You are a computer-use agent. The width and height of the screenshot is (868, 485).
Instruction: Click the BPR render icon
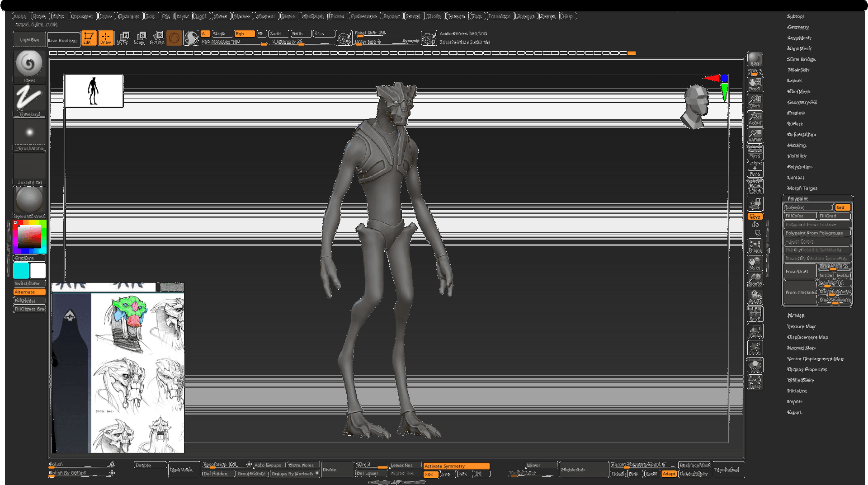[755, 59]
